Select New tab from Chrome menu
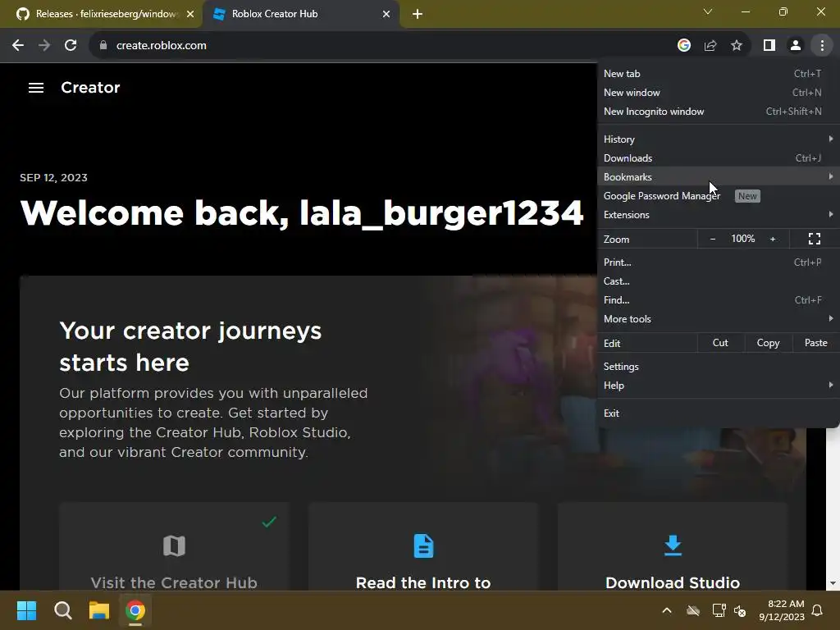Screen dimensions: 840x630 (x=717, y=73)
